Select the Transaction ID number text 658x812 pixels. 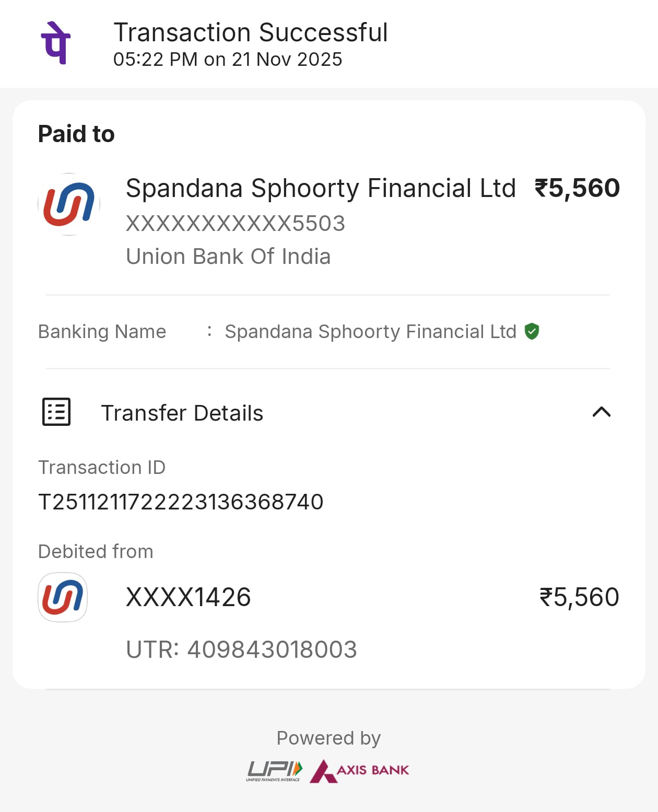pos(181,502)
